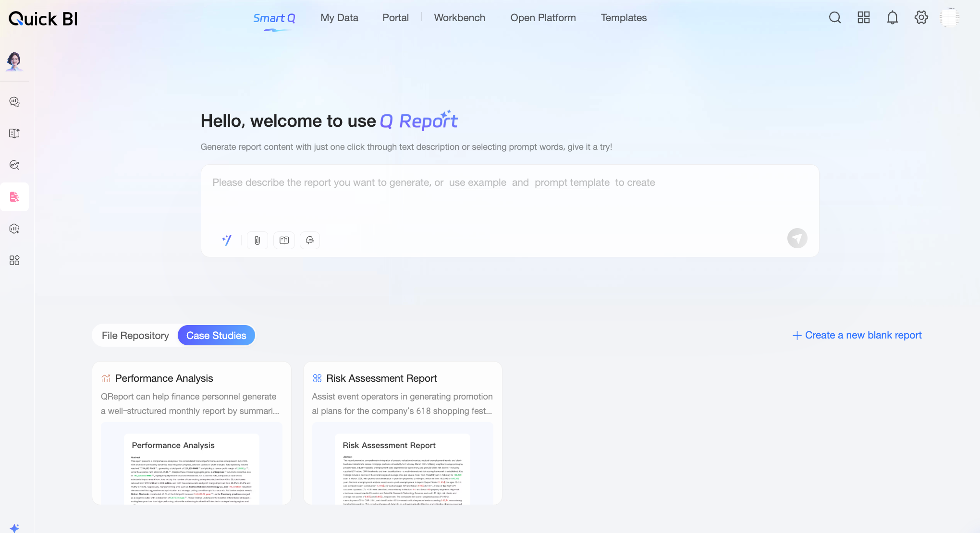Click the 'Assist event operators' description
The image size is (980, 533).
(403, 404)
